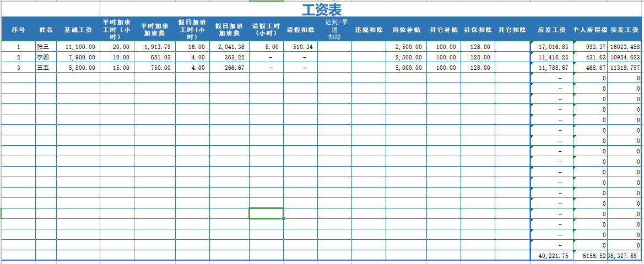Select the 姓名 header cell

(46, 30)
